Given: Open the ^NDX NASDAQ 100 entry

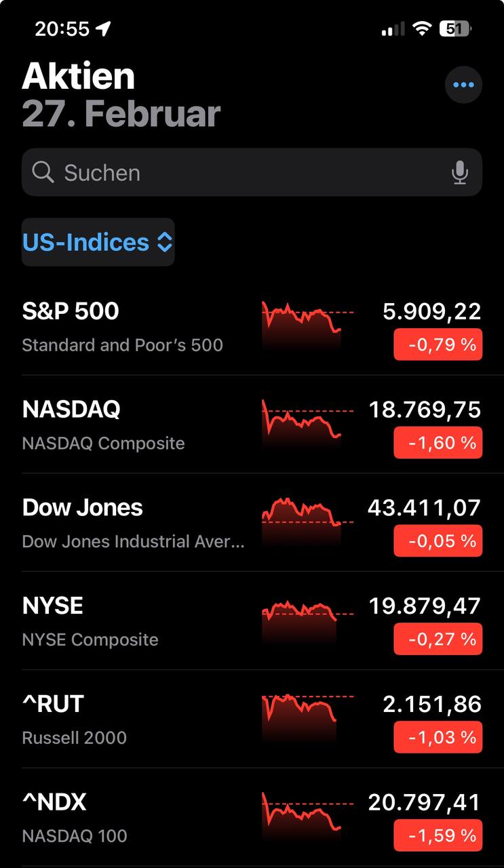Looking at the screenshot, I should 136,817.
